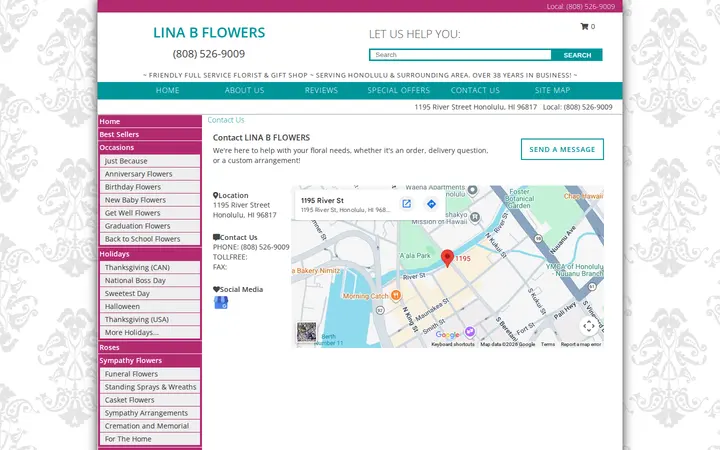The height and width of the screenshot is (450, 720).
Task: Select Graduation Flowers
Action: tap(150, 226)
